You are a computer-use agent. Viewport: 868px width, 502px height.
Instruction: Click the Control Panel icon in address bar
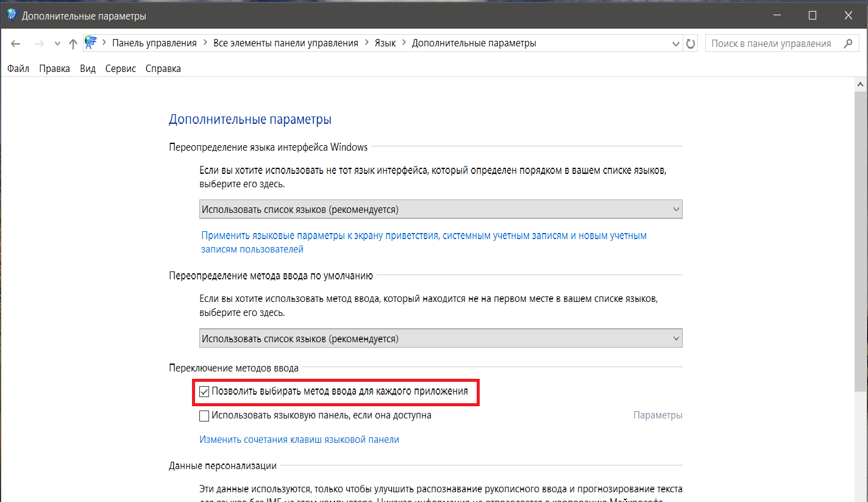point(91,43)
